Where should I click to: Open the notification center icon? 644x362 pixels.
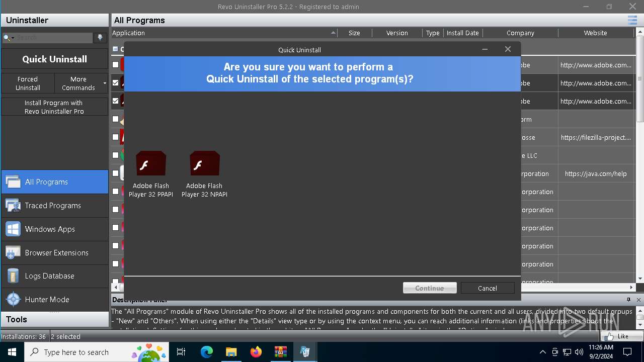(627, 352)
